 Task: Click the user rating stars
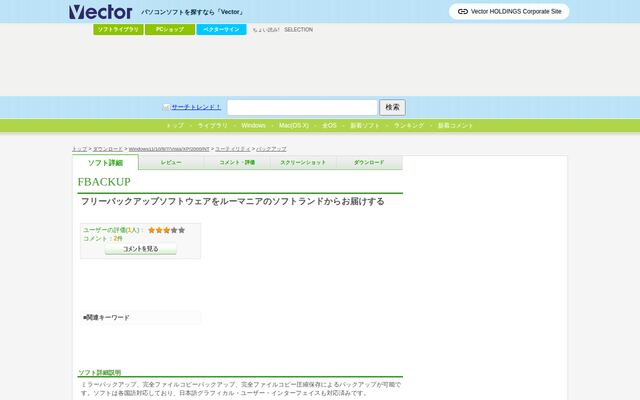pos(167,230)
